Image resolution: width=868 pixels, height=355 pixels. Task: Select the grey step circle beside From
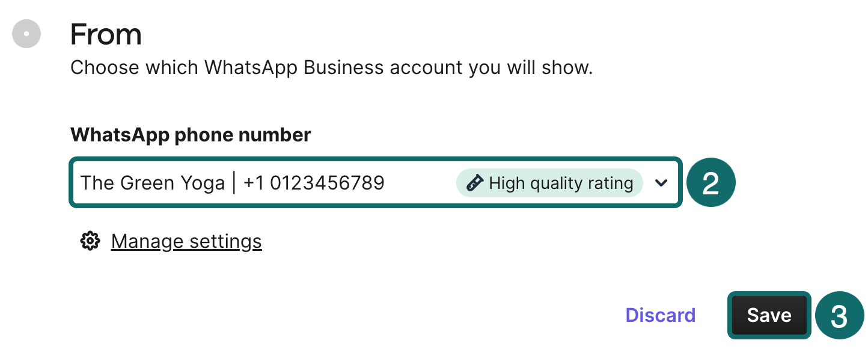[26, 34]
